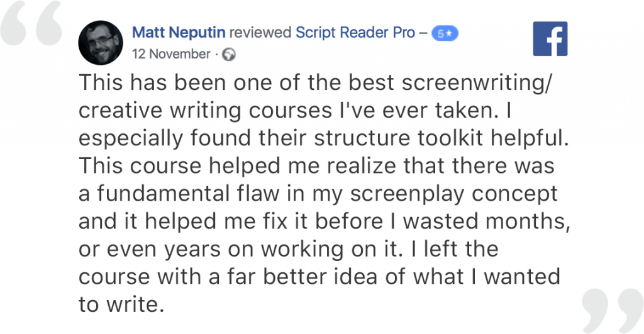Click the final words "to write."
Screen dimensions: 644x334
pos(121,304)
